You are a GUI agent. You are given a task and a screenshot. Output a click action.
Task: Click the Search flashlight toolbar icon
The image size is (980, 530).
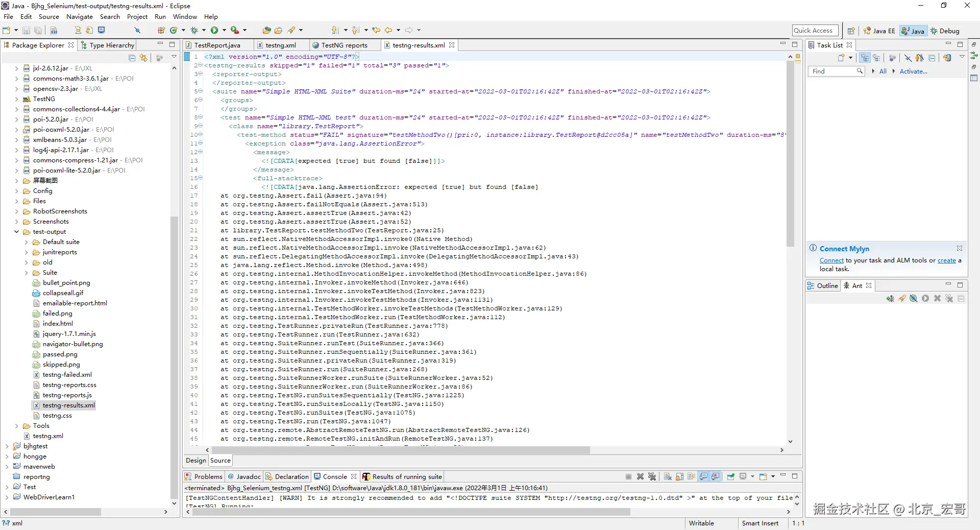click(291, 31)
